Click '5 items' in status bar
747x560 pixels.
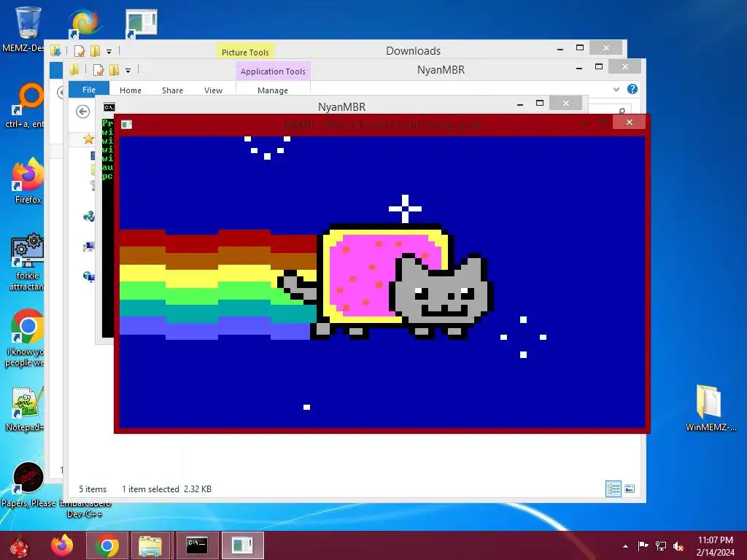(x=93, y=489)
